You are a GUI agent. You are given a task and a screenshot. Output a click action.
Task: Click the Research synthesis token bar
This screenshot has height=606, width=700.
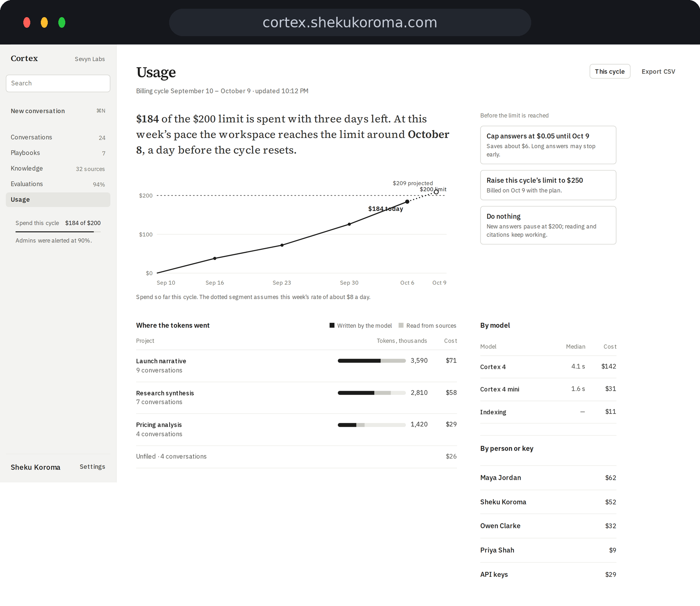[372, 393]
